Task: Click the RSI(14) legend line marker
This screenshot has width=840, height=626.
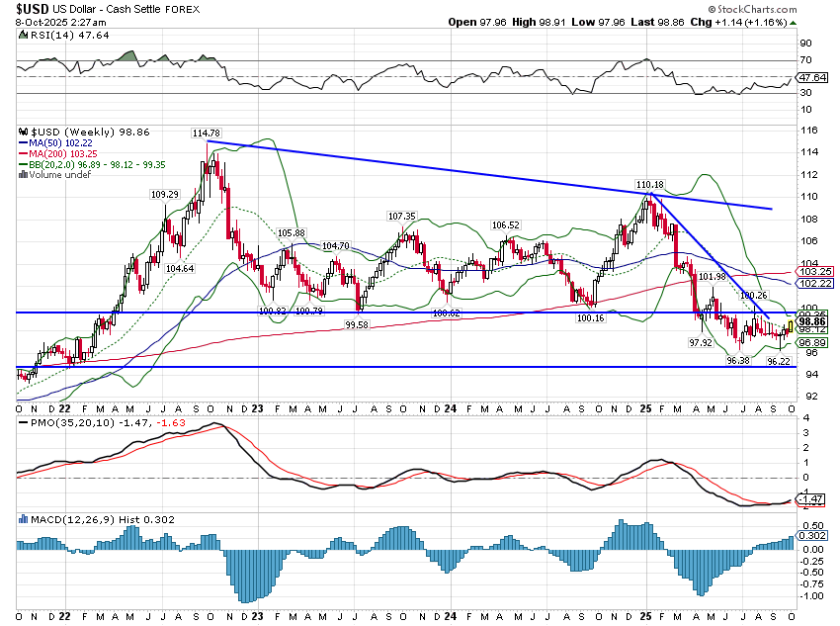Action: 23,37
